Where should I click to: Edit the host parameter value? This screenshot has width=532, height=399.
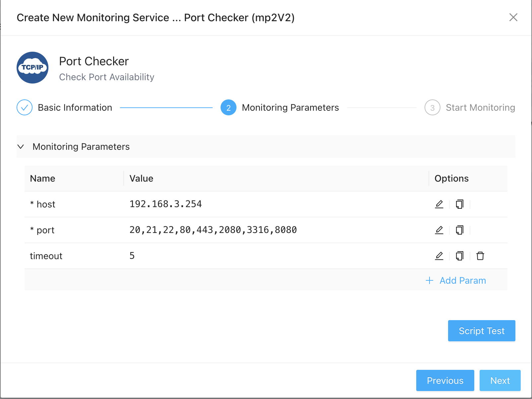coord(439,204)
